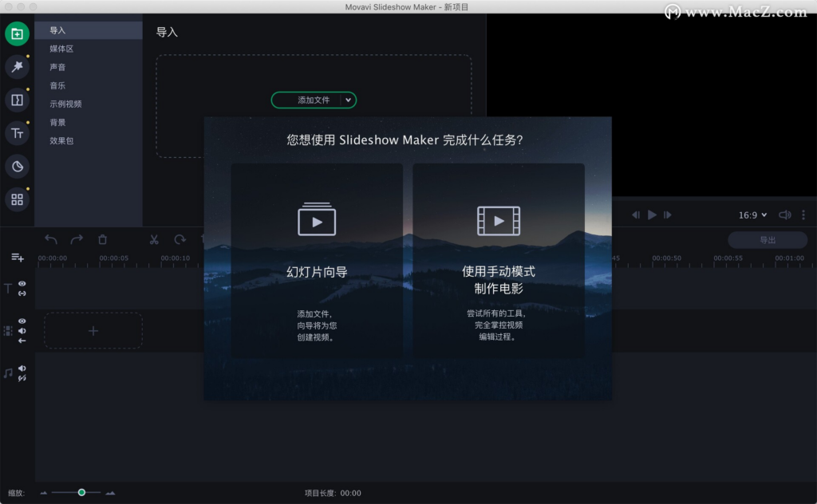The width and height of the screenshot is (817, 504).
Task: Open the More tools grid icon
Action: point(18,199)
